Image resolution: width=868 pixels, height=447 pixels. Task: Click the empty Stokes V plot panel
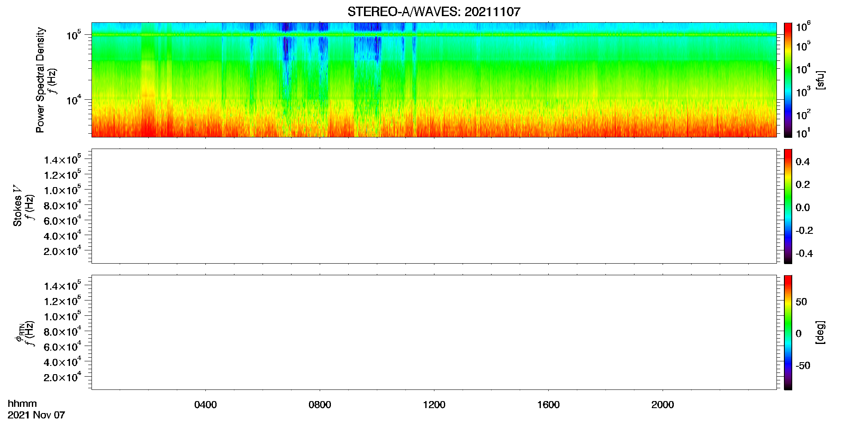[x=434, y=206]
